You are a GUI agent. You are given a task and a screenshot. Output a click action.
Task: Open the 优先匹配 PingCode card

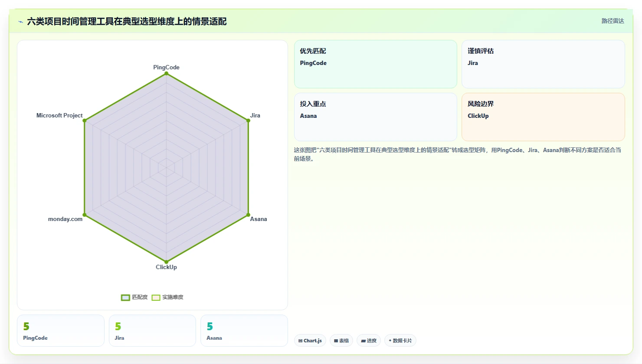coord(376,64)
